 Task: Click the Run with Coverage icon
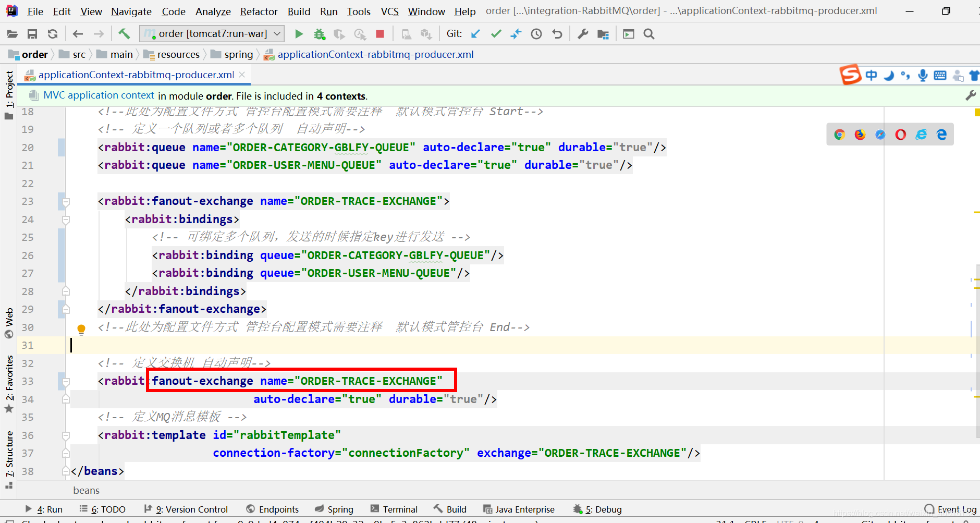click(339, 34)
